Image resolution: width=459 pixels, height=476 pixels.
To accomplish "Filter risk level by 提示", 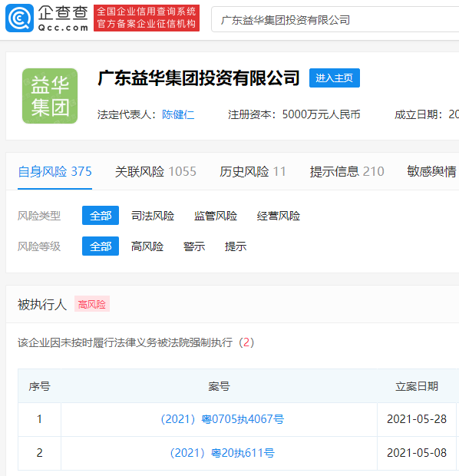I will pos(236,246).
